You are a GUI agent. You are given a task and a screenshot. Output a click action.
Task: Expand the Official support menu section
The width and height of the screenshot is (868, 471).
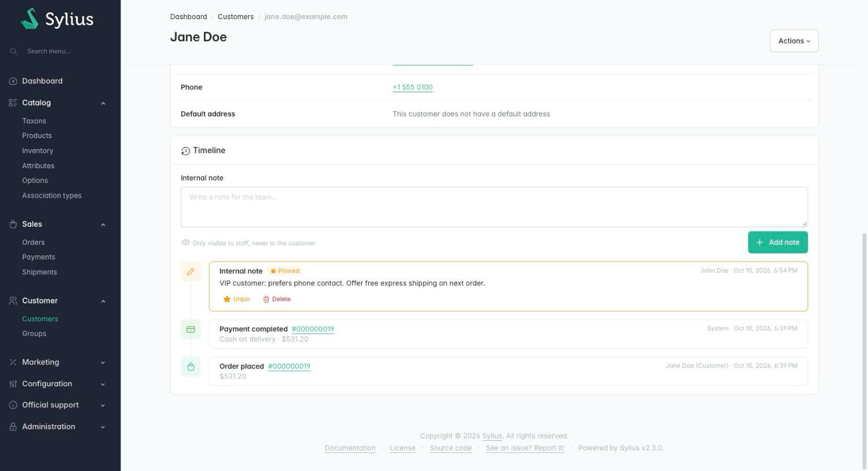pos(103,405)
